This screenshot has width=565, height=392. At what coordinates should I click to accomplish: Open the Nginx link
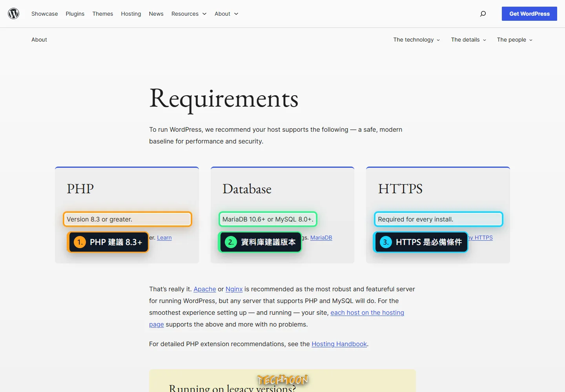click(x=234, y=289)
